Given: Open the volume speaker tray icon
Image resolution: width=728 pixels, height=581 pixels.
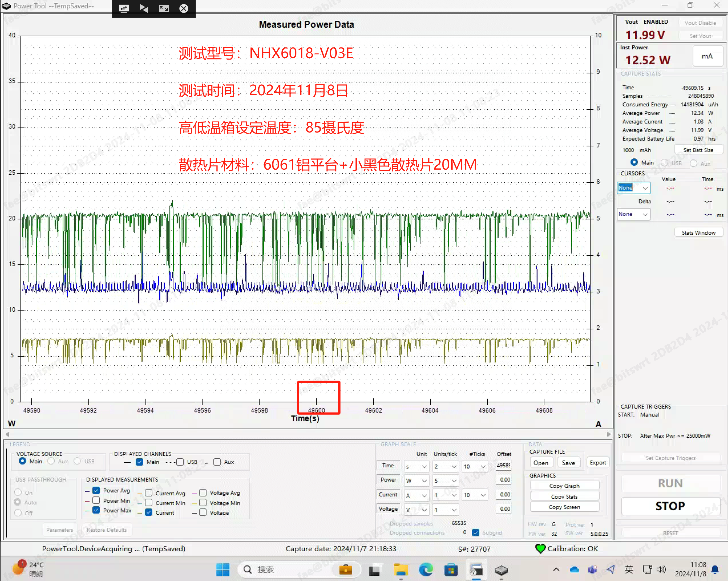Looking at the screenshot, I should point(661,570).
